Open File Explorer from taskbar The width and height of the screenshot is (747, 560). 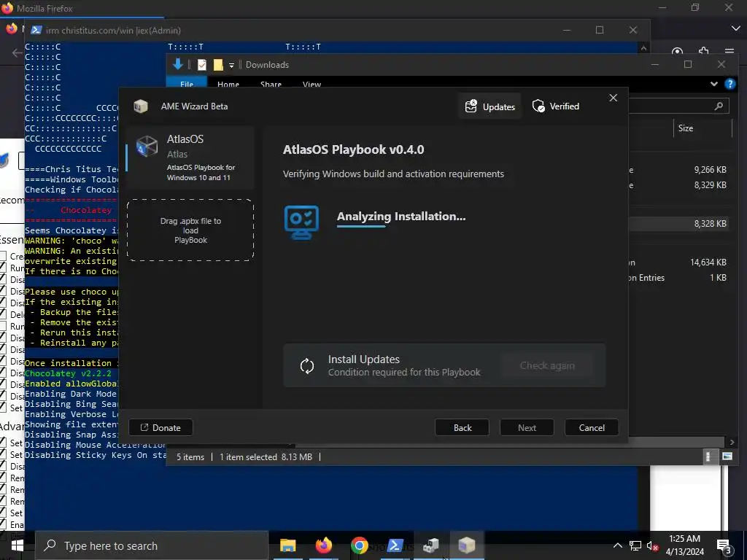(x=287, y=545)
